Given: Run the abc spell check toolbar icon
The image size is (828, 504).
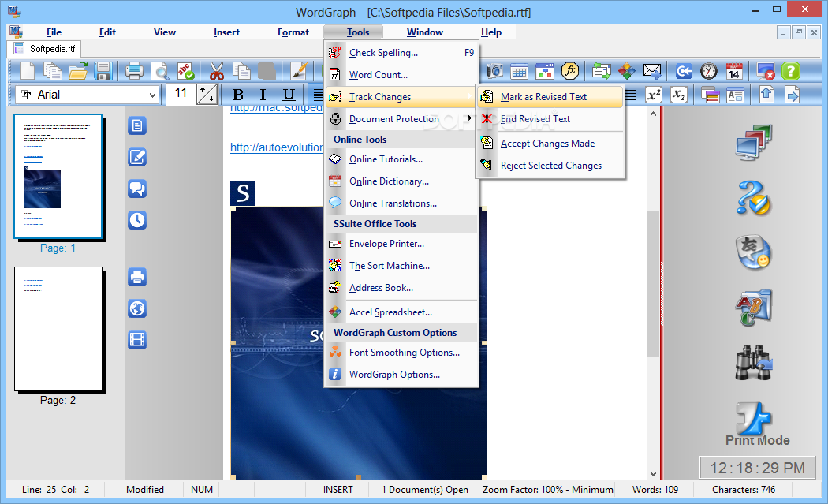Looking at the screenshot, I should tap(185, 71).
